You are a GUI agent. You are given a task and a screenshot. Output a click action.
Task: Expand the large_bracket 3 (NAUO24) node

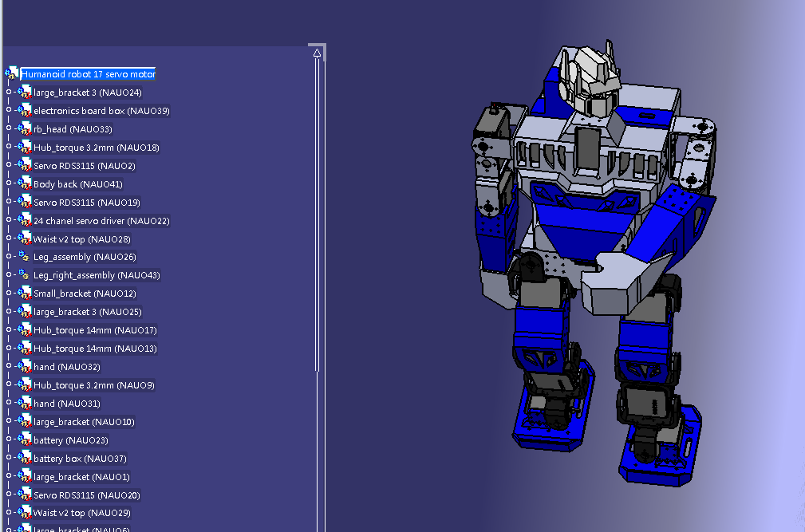pos(9,92)
